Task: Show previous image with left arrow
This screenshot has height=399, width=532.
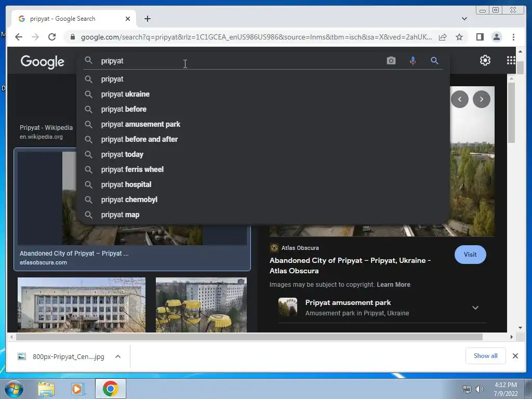Action: click(460, 99)
